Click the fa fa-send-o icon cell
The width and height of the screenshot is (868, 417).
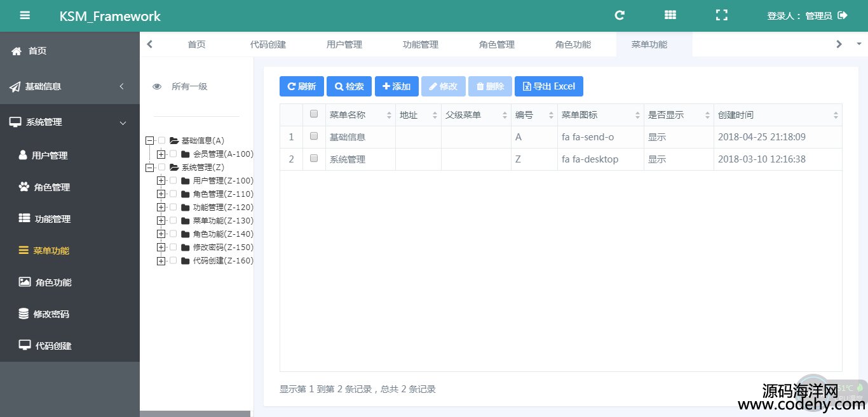pyautogui.click(x=600, y=137)
